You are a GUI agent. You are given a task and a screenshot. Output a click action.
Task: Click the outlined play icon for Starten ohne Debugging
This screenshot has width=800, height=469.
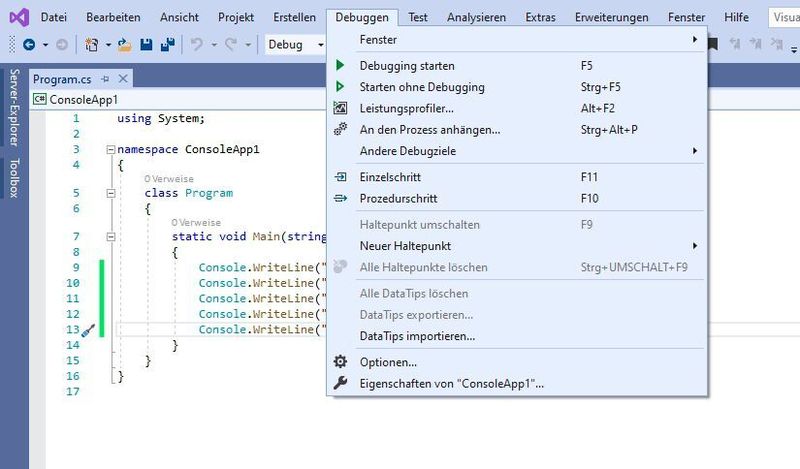pos(340,87)
